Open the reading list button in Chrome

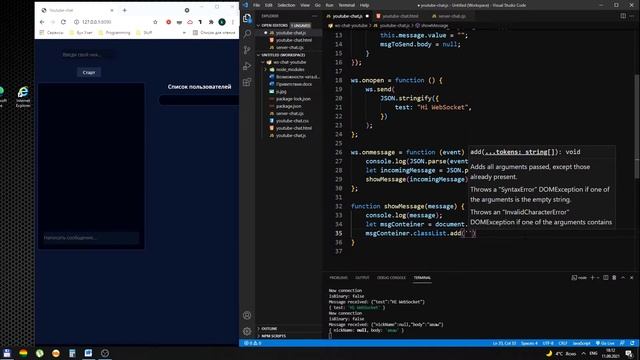[213, 32]
